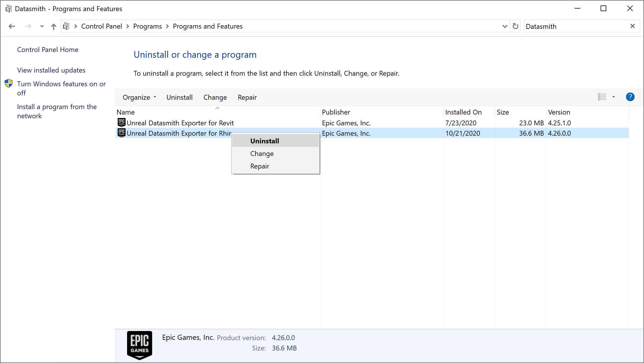Open the Recent locations dropdown arrow
Image resolution: width=644 pixels, height=363 pixels.
pyautogui.click(x=42, y=26)
